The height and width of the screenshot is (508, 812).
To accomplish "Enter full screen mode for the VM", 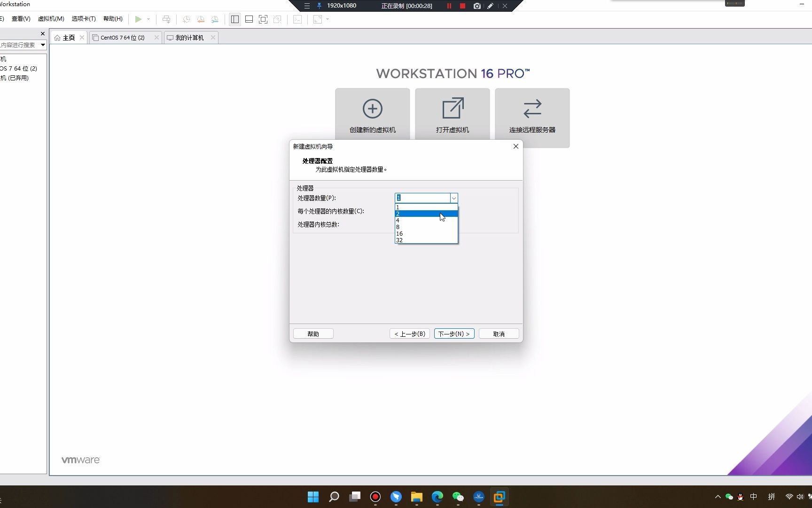I will point(263,19).
